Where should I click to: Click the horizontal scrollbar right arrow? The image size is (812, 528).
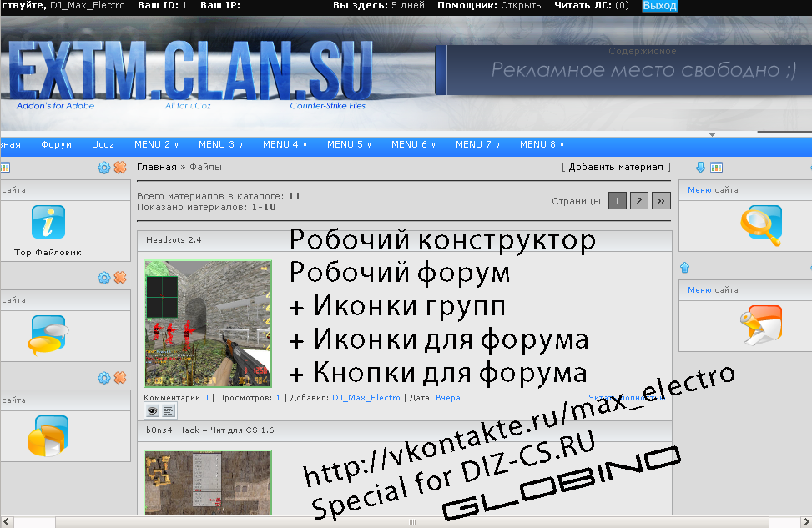tap(806, 522)
